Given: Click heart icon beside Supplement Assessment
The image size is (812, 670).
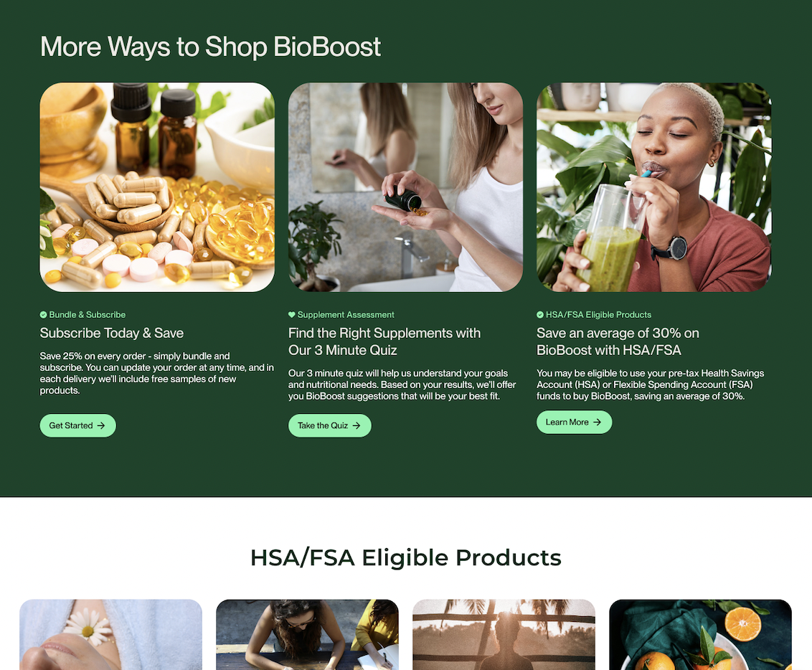Looking at the screenshot, I should pyautogui.click(x=291, y=315).
